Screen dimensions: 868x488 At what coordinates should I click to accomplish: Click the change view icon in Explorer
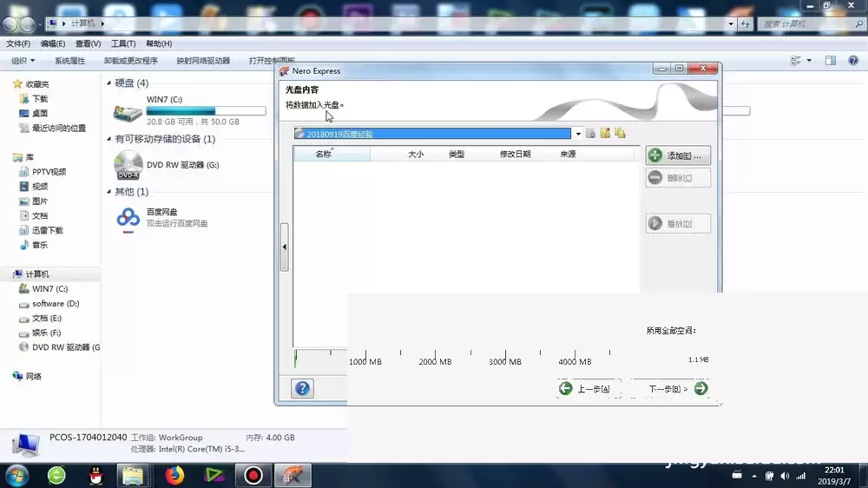pyautogui.click(x=795, y=61)
